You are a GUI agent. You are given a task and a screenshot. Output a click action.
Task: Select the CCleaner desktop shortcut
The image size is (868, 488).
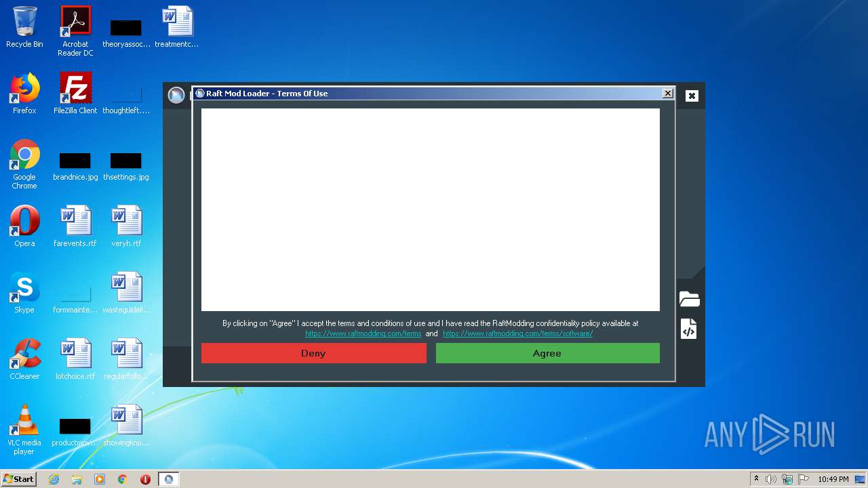[x=24, y=359]
